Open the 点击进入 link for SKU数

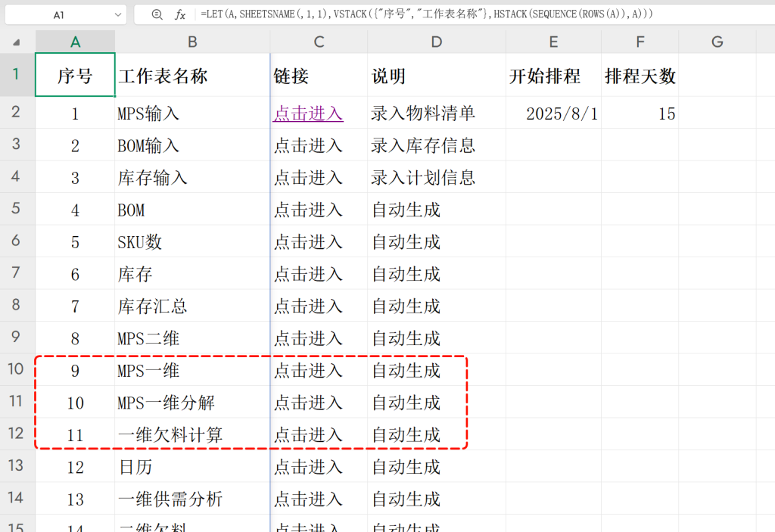click(308, 242)
